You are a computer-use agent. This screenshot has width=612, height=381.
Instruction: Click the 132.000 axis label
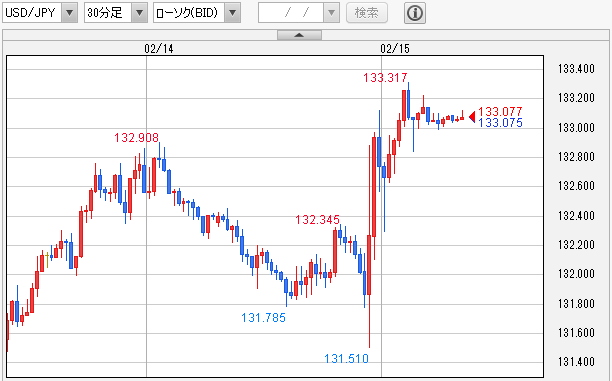point(576,274)
